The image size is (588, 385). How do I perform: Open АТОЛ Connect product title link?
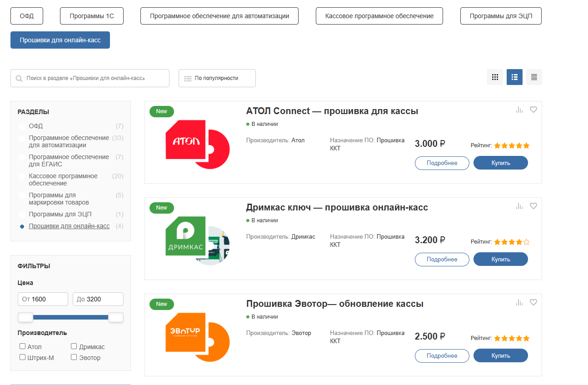pyautogui.click(x=332, y=111)
